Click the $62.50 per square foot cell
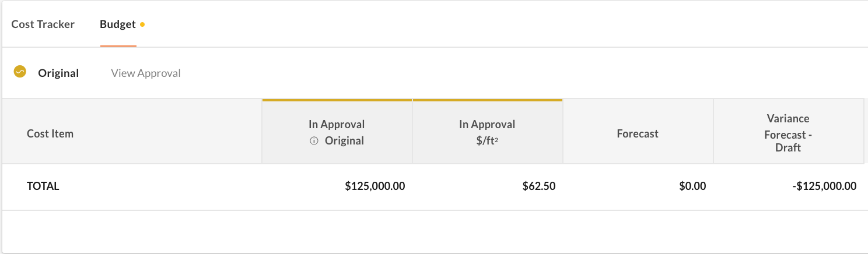Viewport: 868px width, 254px height. coord(539,186)
